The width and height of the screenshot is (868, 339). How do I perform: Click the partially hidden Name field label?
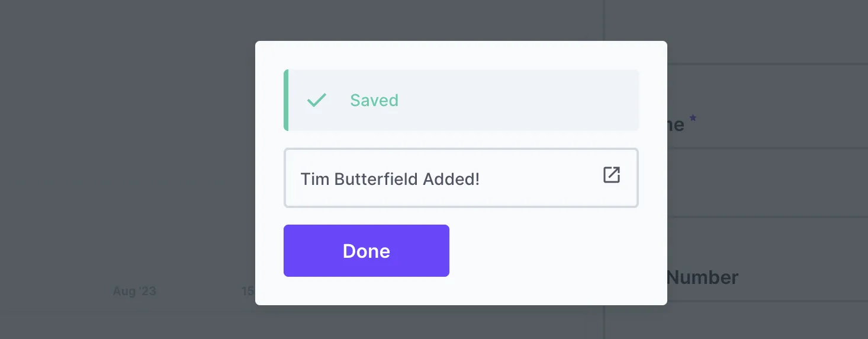[x=676, y=124]
